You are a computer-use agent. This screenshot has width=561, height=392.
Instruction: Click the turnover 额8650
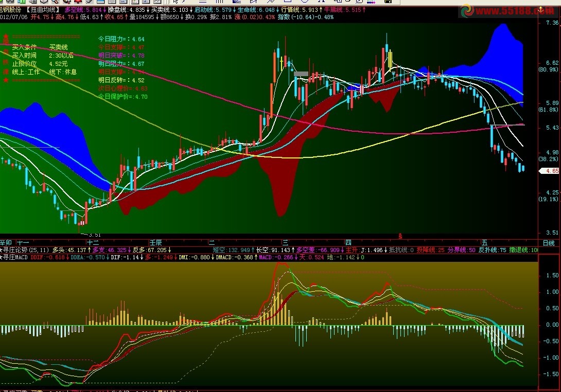170,17
